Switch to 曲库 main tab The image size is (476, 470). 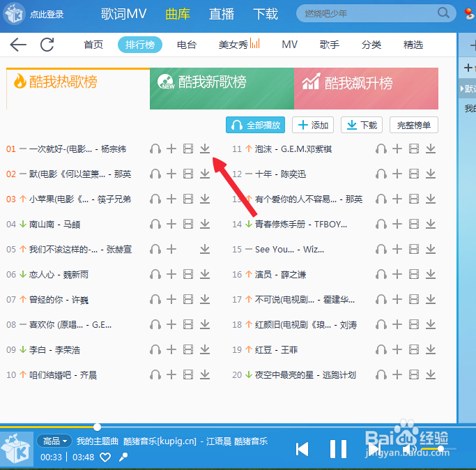click(178, 14)
